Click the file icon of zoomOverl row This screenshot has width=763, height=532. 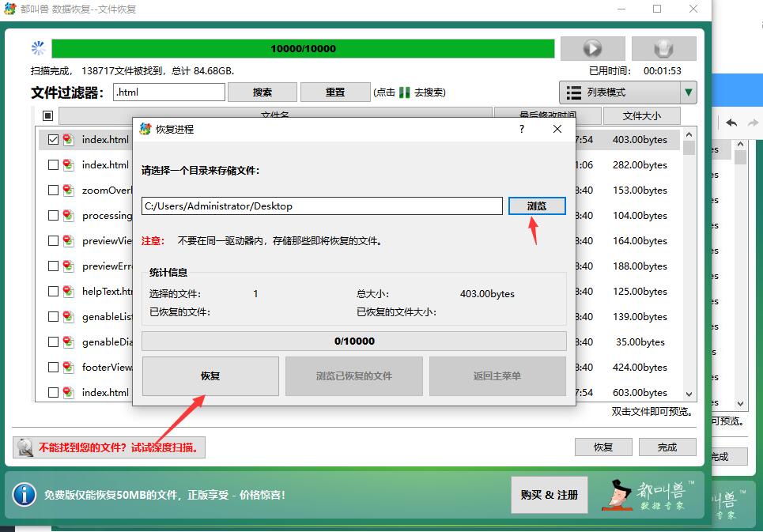coord(68,191)
